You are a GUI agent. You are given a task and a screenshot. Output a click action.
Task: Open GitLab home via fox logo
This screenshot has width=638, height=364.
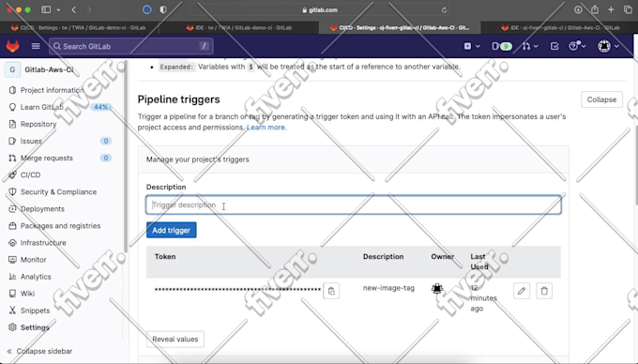(x=12, y=46)
